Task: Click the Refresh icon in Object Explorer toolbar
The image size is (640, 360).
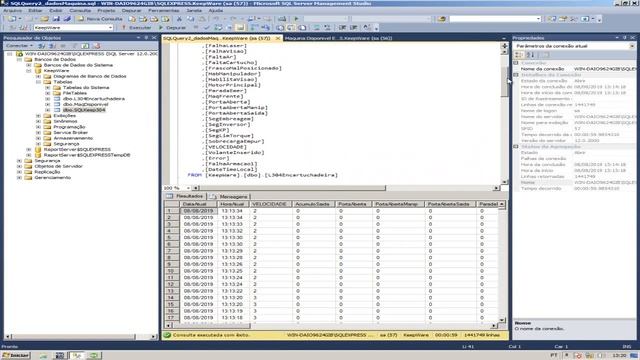Action: (x=85, y=46)
